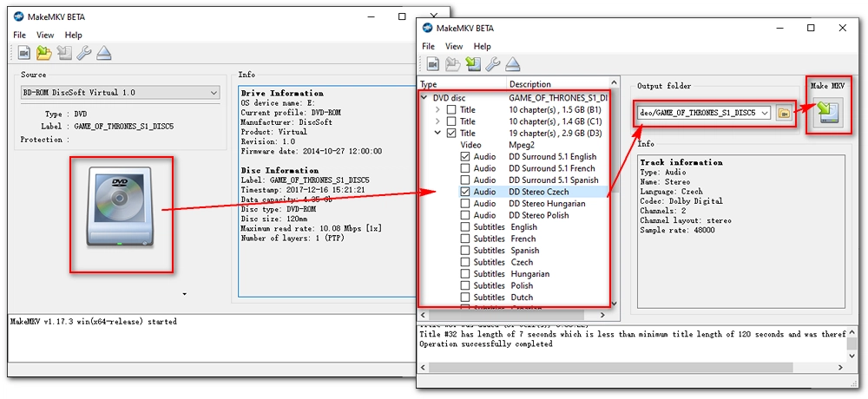Viewport: 868px width, 399px height.
Task: Open Help menu in left window
Action: tap(73, 35)
